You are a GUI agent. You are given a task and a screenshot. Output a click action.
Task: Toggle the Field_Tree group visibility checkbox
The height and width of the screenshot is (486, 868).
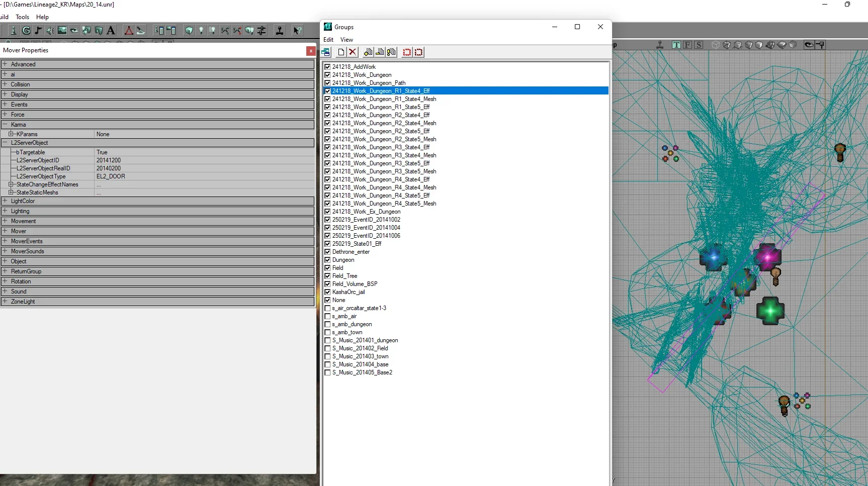[327, 276]
